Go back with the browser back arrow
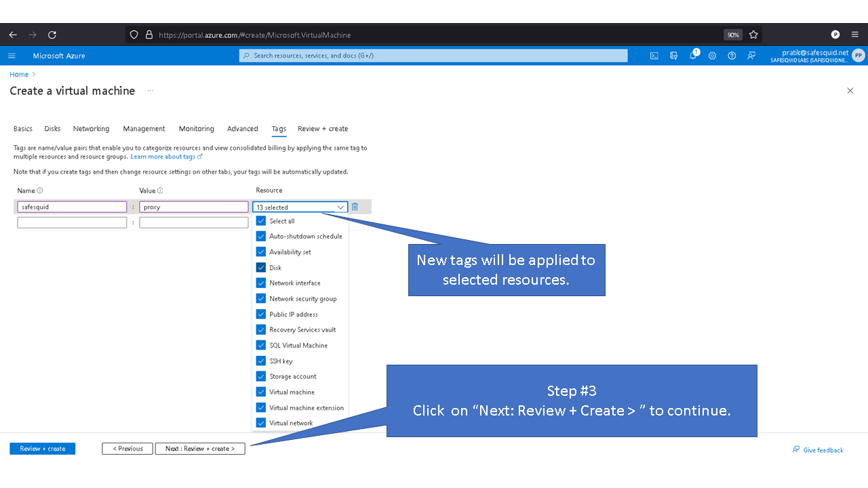This screenshot has height=488, width=868. coord(13,35)
